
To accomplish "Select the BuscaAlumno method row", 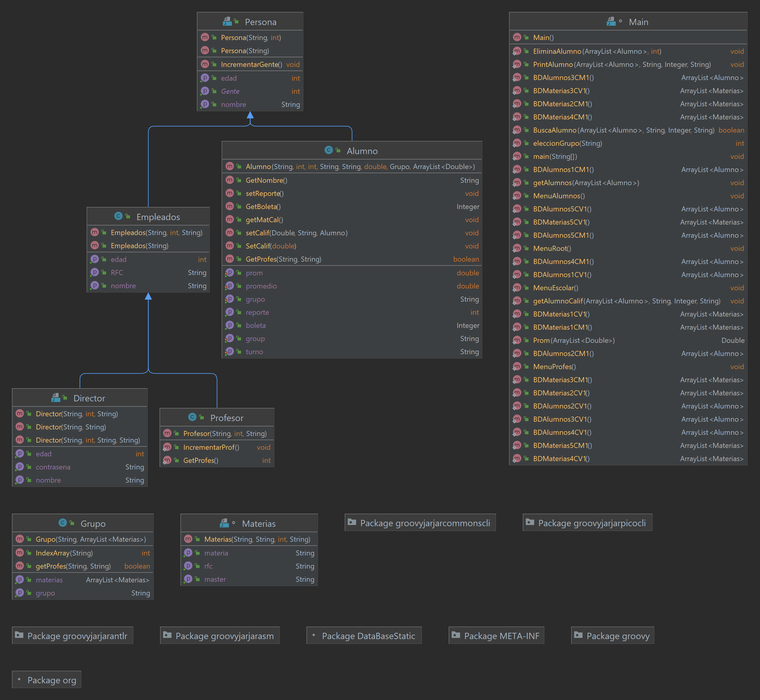I will (x=555, y=130).
